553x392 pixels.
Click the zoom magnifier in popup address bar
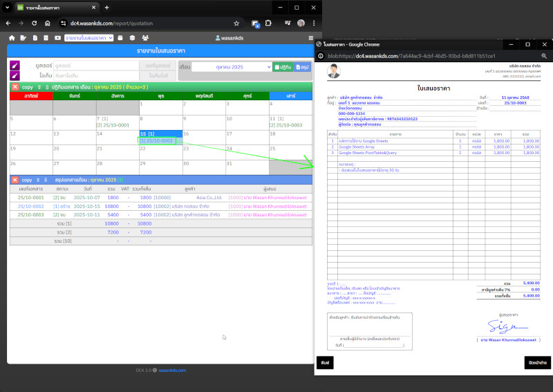[544, 56]
